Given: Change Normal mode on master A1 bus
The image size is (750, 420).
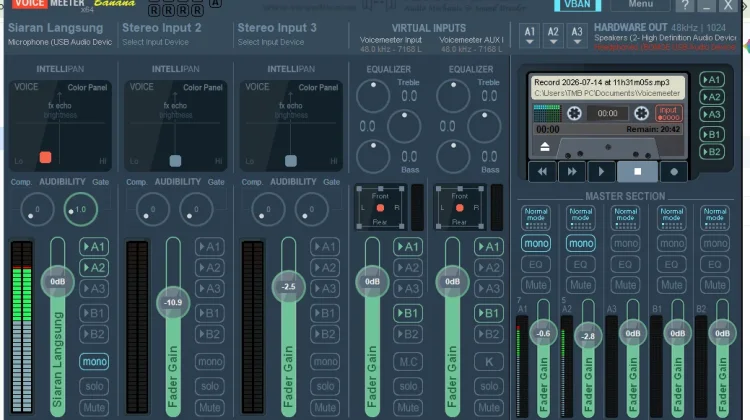Looking at the screenshot, I should click(536, 218).
